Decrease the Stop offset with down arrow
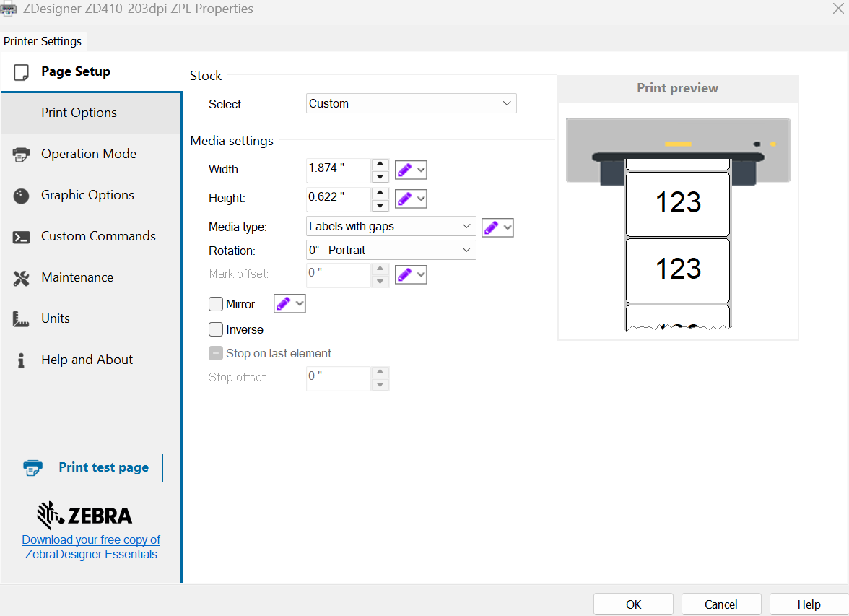Screen dimensions: 849x616 point(380,385)
